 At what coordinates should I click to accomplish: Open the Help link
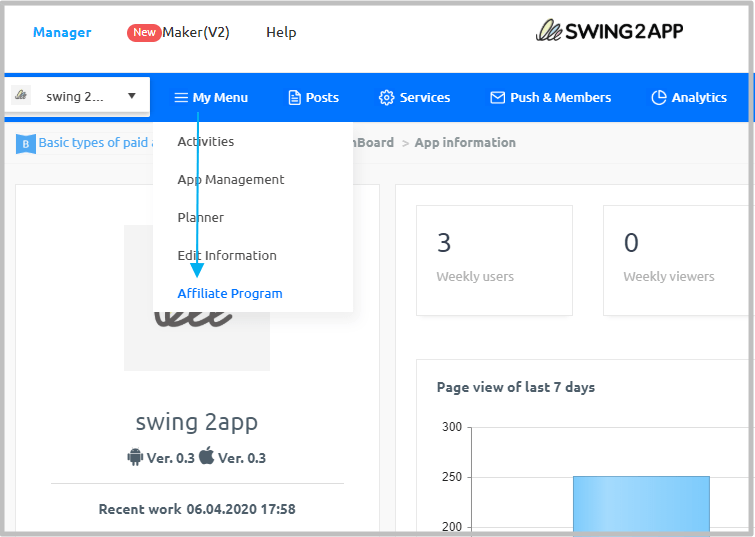pyautogui.click(x=281, y=33)
